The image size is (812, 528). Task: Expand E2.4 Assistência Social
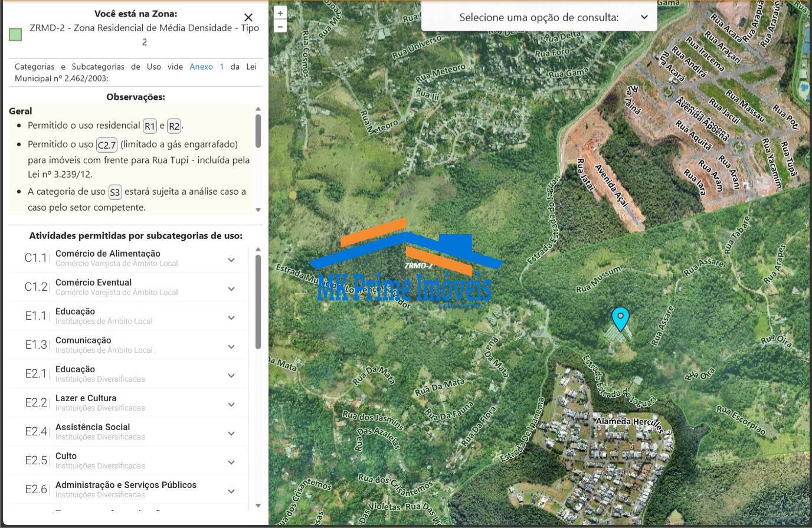pyautogui.click(x=129, y=432)
